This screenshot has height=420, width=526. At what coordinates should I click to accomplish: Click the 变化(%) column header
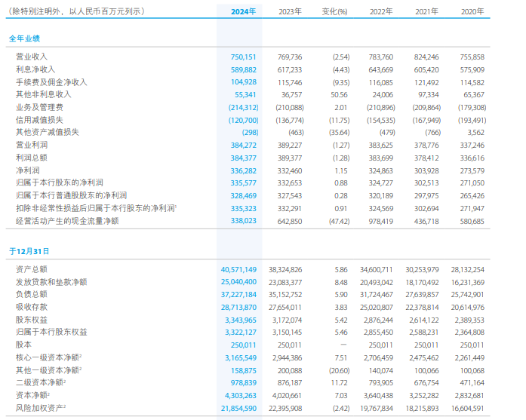pos(334,12)
